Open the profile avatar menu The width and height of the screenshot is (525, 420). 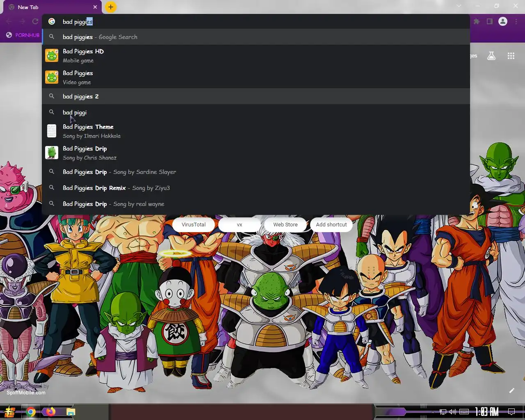click(503, 21)
